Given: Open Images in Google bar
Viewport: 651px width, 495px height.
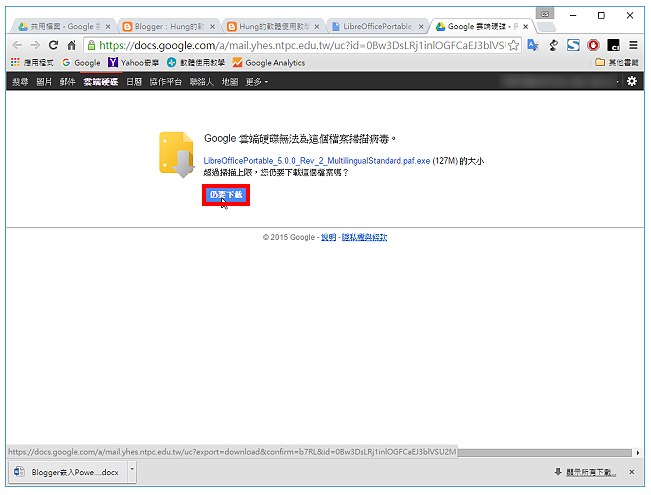Looking at the screenshot, I should 44,82.
